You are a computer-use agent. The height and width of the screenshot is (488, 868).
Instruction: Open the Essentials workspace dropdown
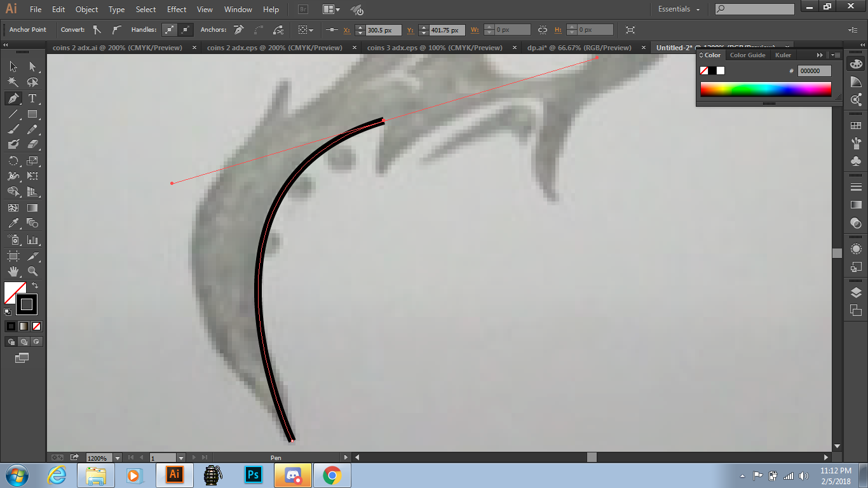point(679,10)
